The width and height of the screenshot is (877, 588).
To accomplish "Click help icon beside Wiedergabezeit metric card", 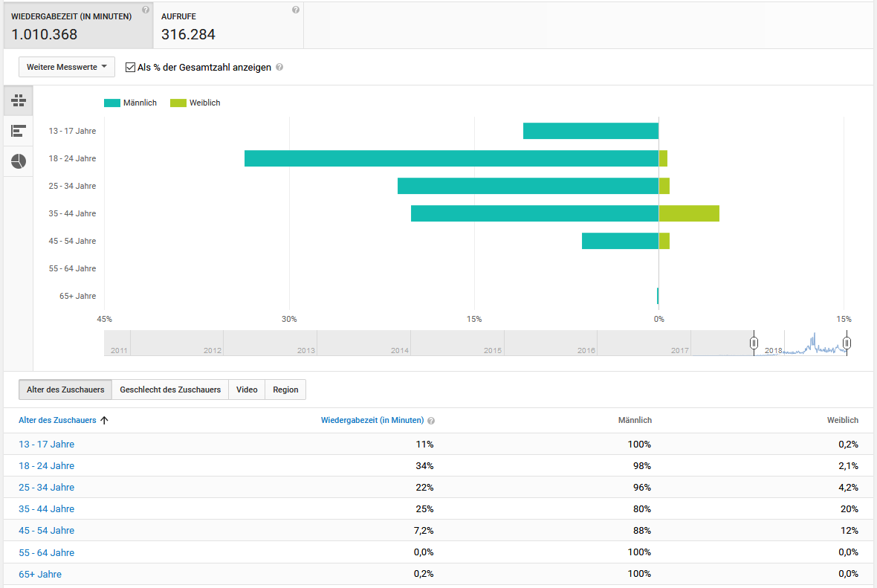I will [146, 10].
